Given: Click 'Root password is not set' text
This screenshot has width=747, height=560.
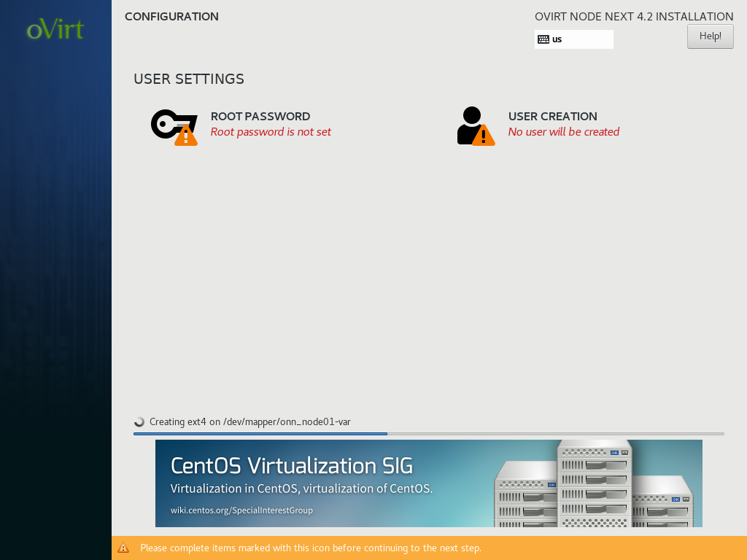Looking at the screenshot, I should click(x=271, y=132).
